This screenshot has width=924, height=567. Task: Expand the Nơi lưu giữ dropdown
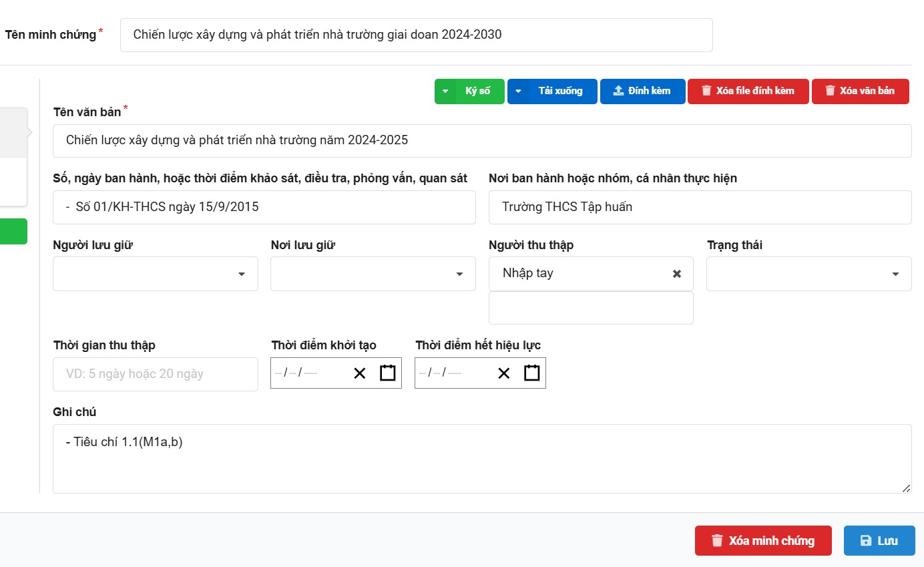pos(459,274)
